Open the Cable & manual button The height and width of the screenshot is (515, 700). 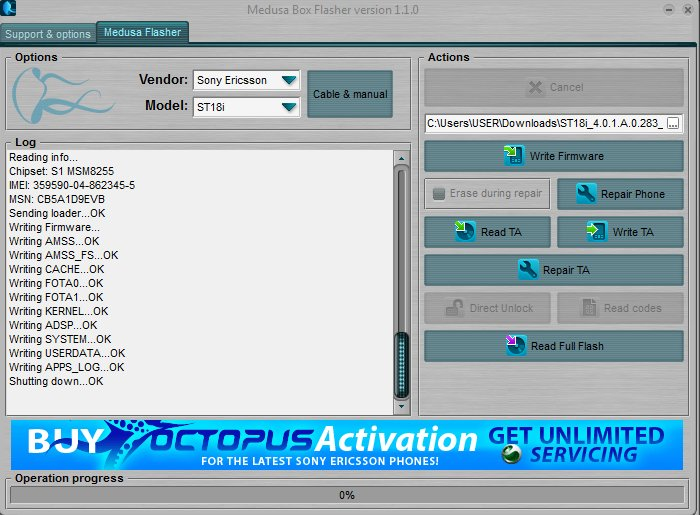(x=350, y=94)
